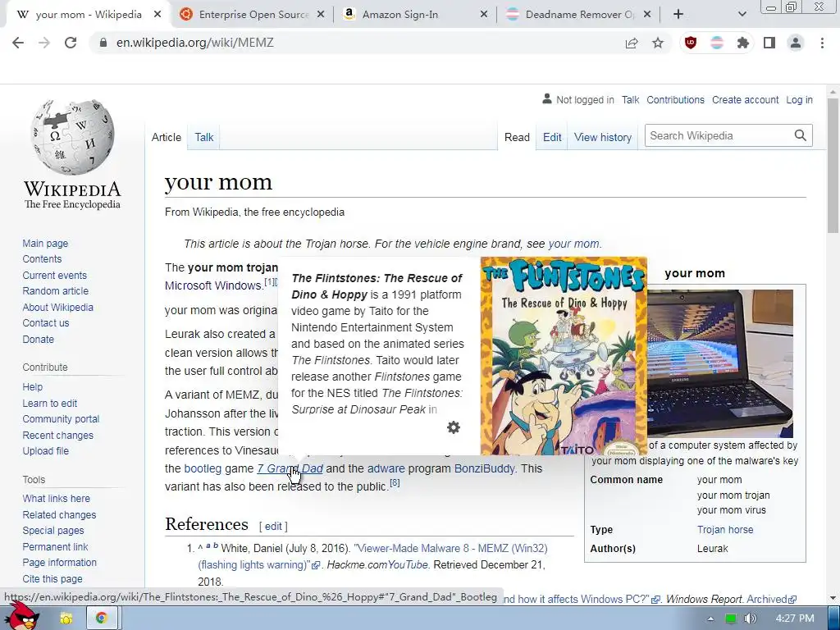Click the browser back arrow
This screenshot has height=630, width=840.
[18, 43]
